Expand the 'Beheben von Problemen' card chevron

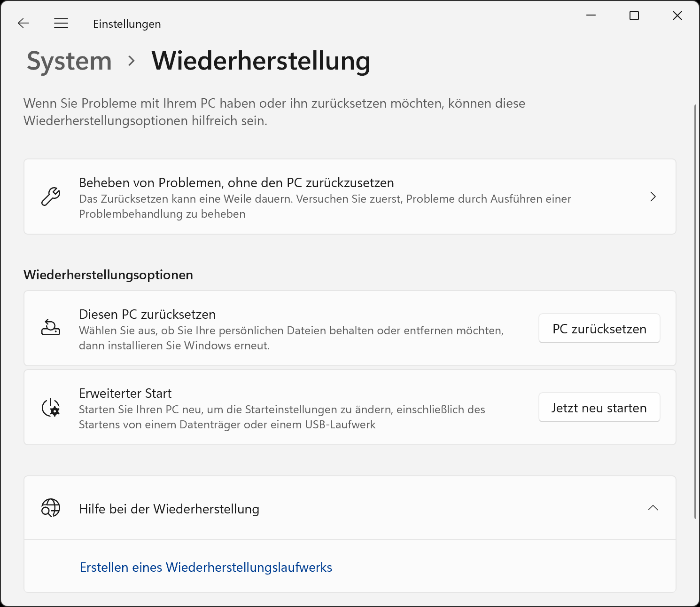[x=653, y=197]
